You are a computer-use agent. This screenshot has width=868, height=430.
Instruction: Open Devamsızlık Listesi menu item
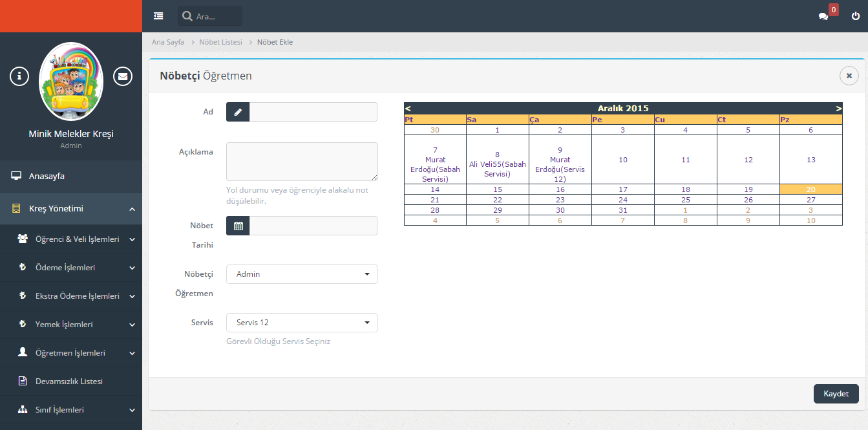pos(69,382)
